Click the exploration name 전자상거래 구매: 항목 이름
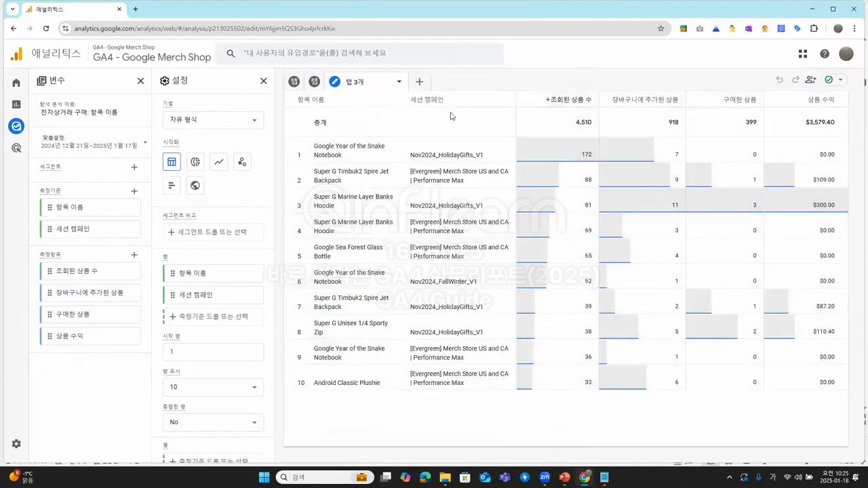This screenshot has width=868, height=488. pyautogui.click(x=79, y=113)
